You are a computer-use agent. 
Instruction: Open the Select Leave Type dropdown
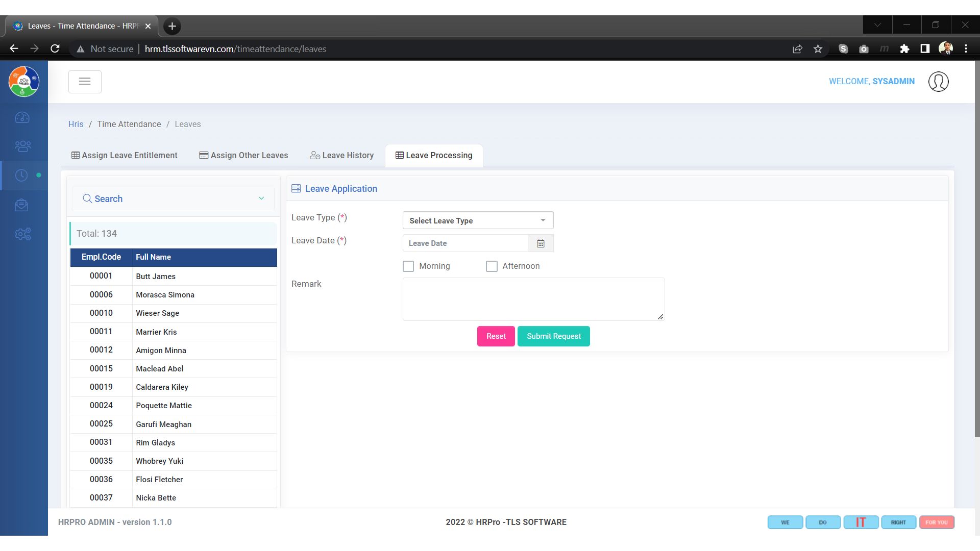[x=478, y=220]
